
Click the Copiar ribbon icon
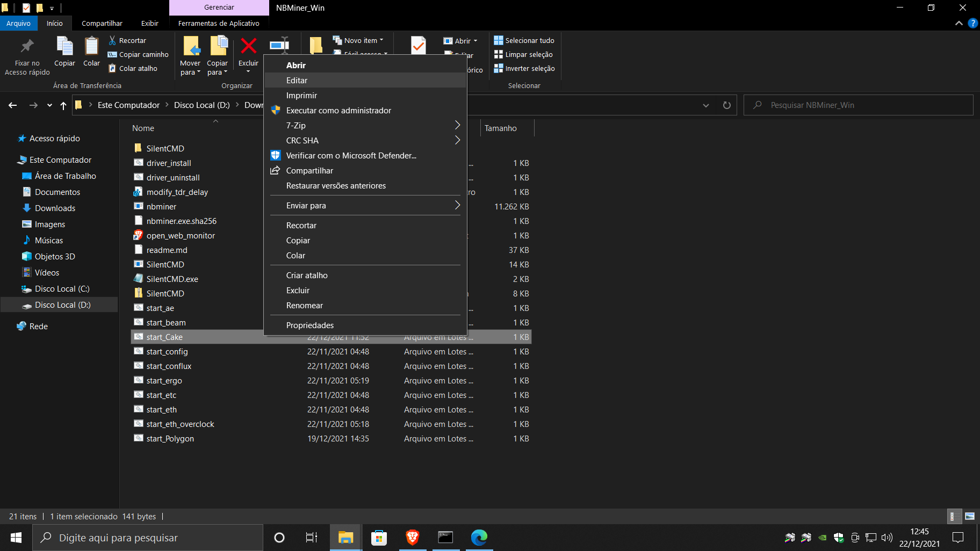click(64, 46)
